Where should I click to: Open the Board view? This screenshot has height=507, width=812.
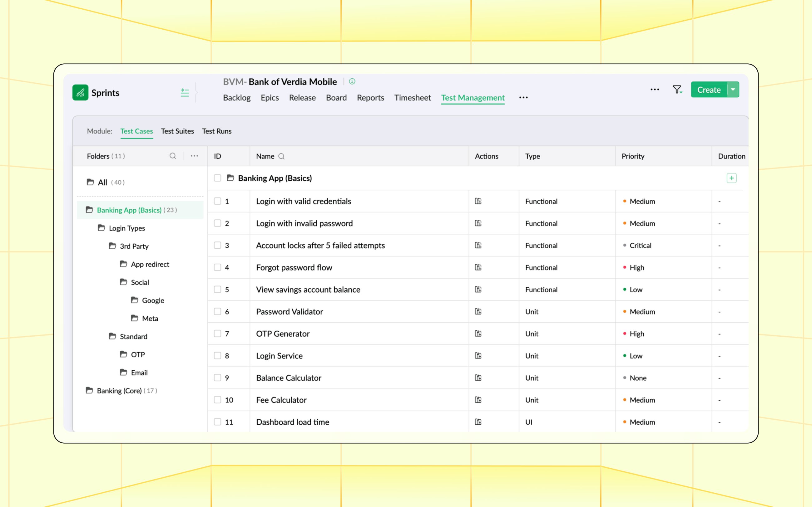[x=337, y=98]
